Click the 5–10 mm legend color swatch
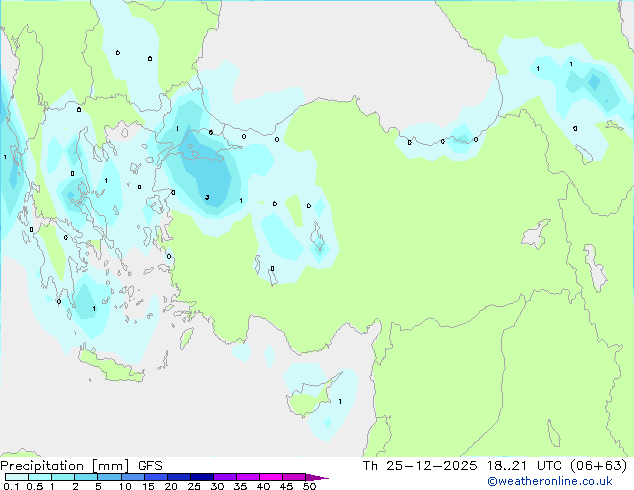Viewport: 634px width, 490px height. pos(109,477)
